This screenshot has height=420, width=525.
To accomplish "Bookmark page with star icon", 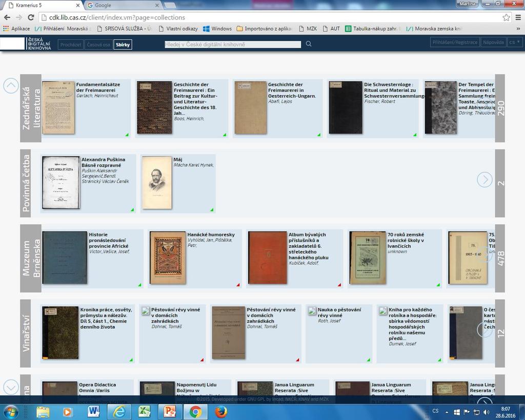I will (506, 17).
